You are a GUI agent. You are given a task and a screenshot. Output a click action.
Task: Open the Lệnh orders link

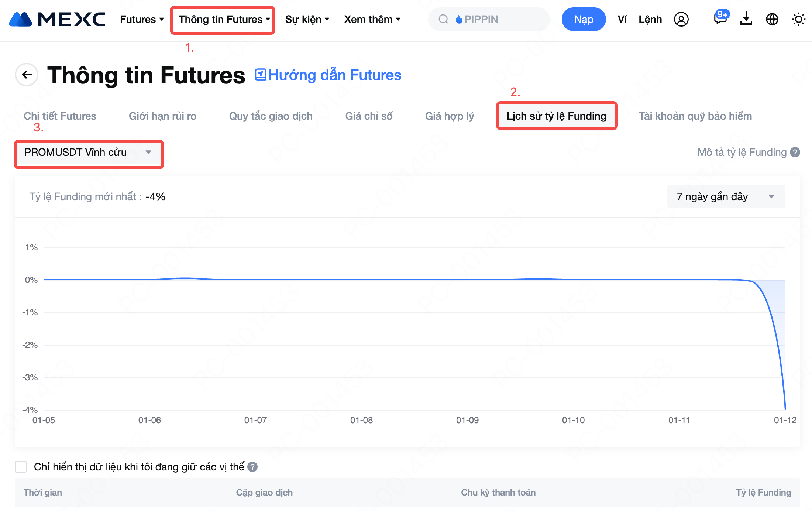(x=650, y=19)
